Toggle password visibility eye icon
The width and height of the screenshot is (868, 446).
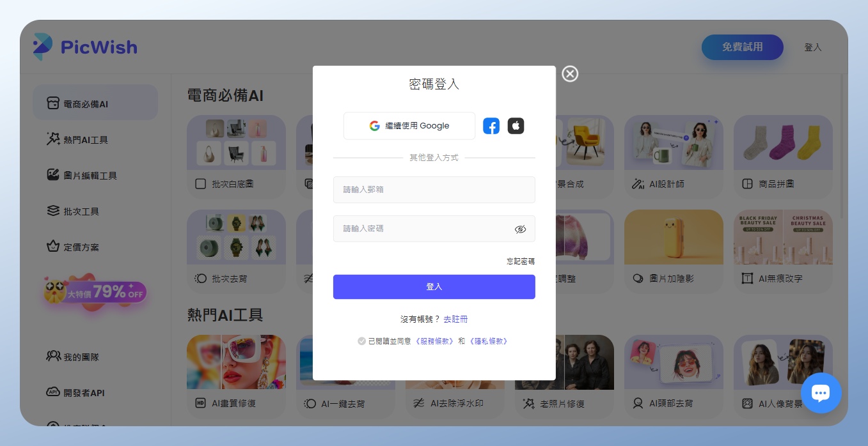tap(520, 229)
